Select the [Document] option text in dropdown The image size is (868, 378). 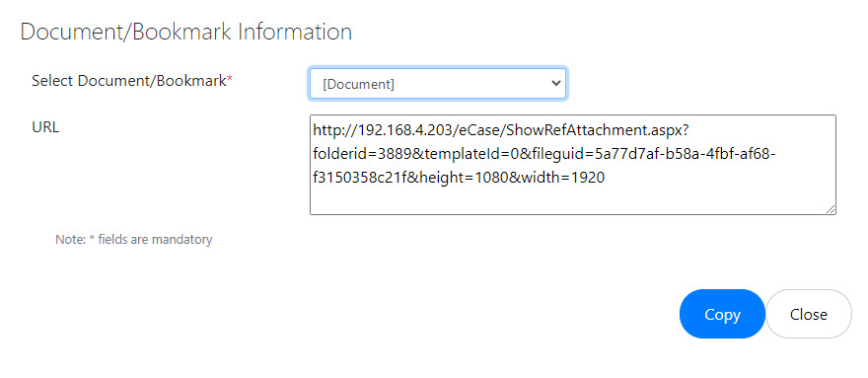pyautogui.click(x=358, y=84)
